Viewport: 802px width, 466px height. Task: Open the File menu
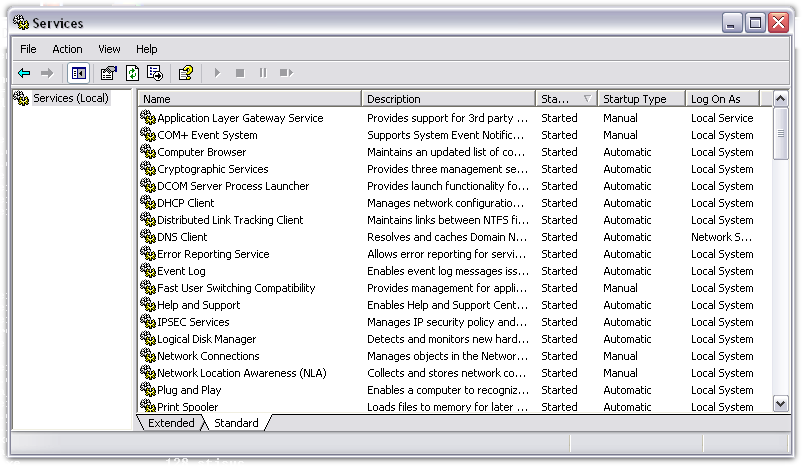(x=28, y=49)
